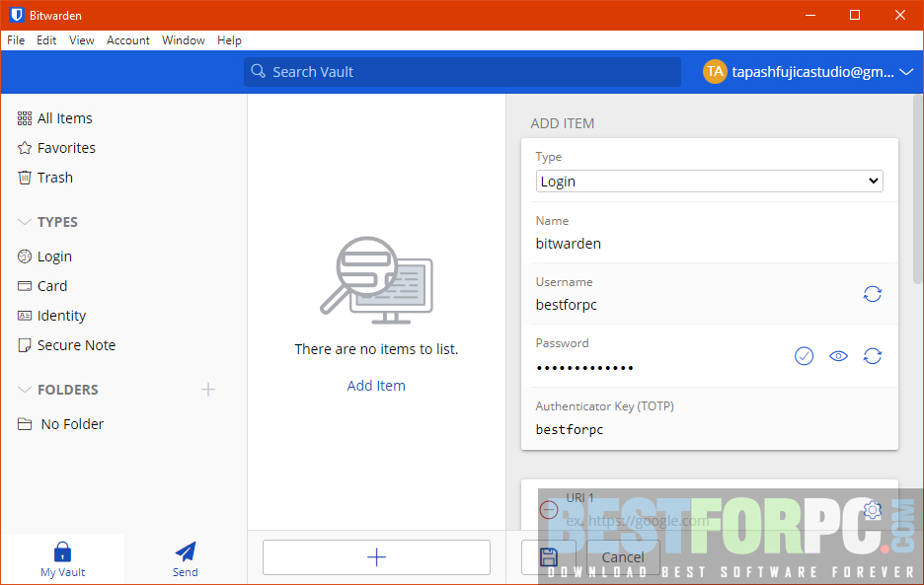
Task: Generate username with refresh icon
Action: [x=872, y=294]
